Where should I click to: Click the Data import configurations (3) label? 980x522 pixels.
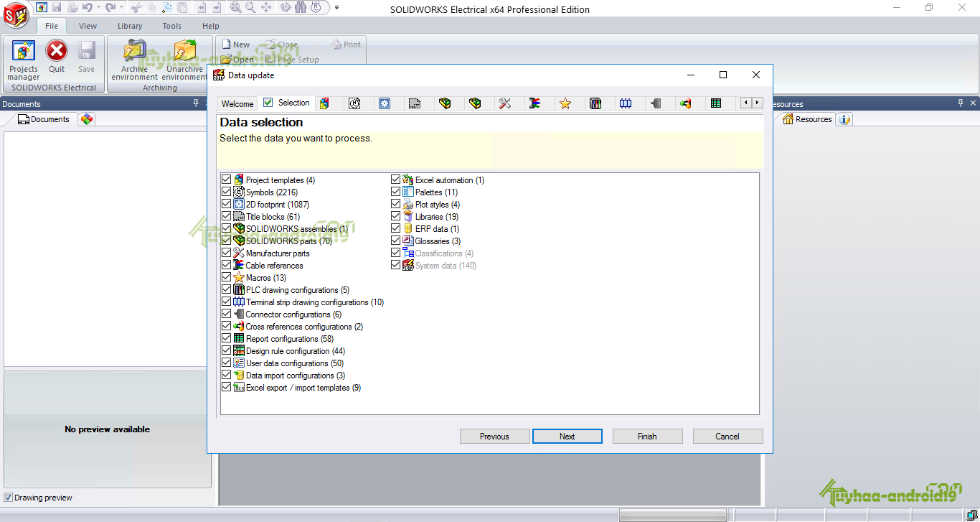coord(296,376)
